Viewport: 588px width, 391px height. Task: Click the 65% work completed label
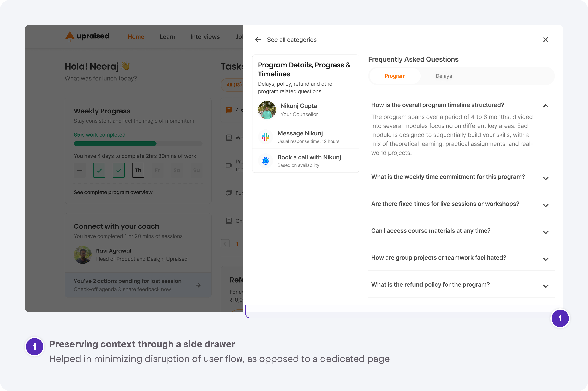pos(99,135)
